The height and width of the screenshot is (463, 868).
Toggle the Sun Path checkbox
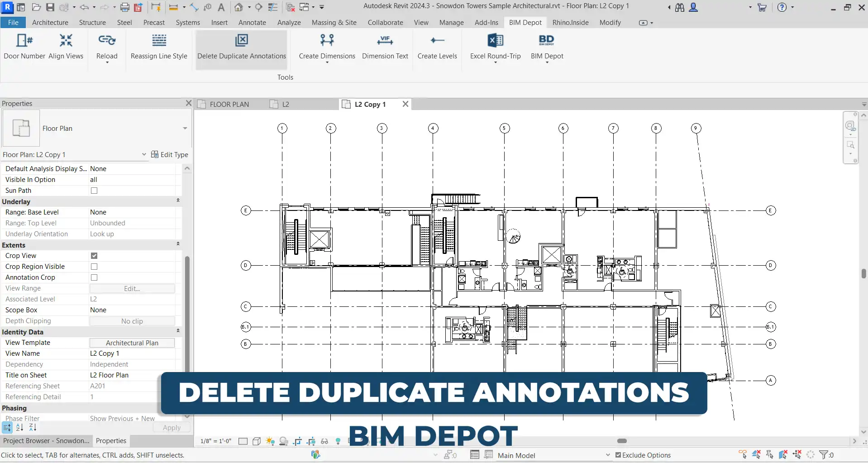pos(94,191)
